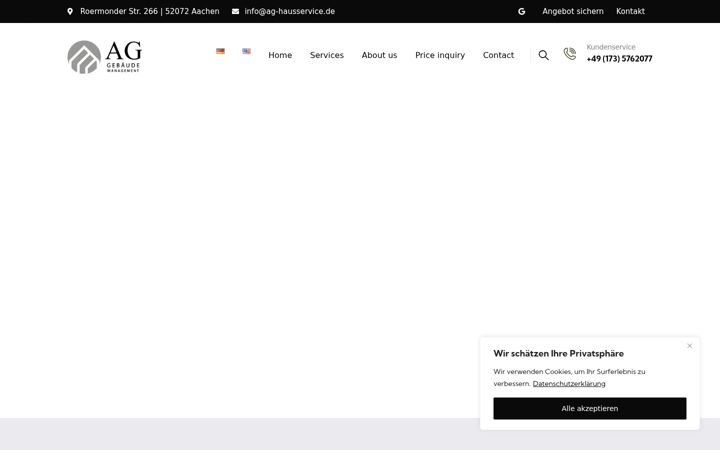Click info@ag-hausservice.de email link
The image size is (720, 450).
click(x=289, y=11)
